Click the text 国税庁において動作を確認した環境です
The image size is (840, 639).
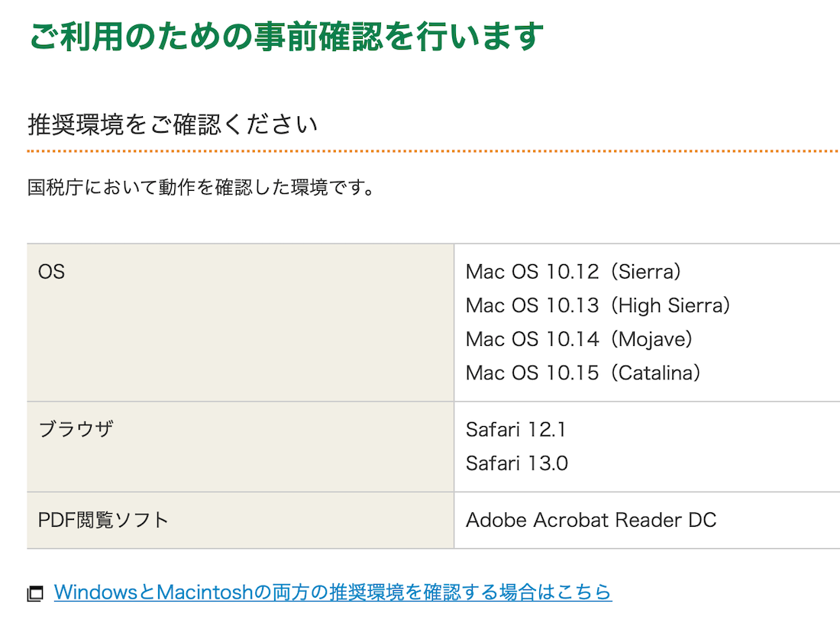click(201, 188)
